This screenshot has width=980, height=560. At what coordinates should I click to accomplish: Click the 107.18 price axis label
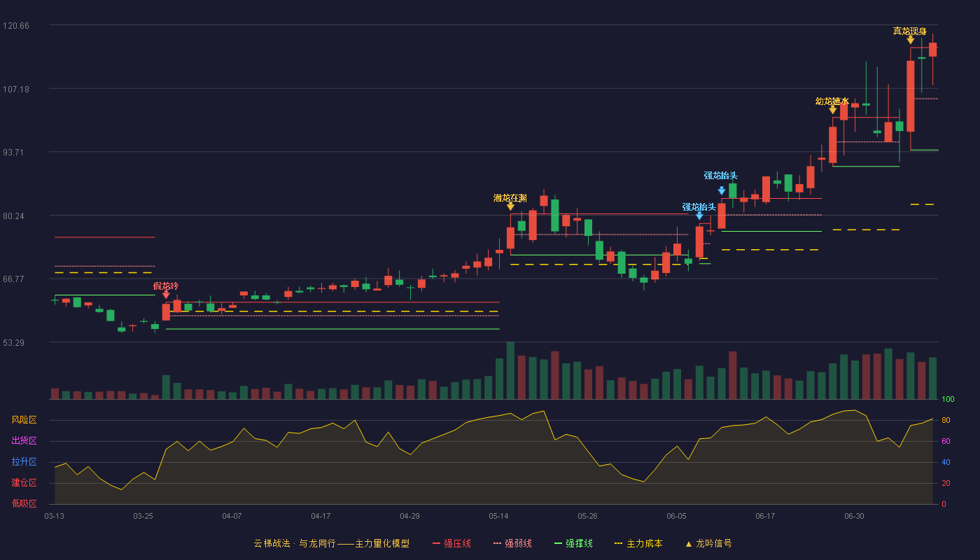click(x=16, y=90)
